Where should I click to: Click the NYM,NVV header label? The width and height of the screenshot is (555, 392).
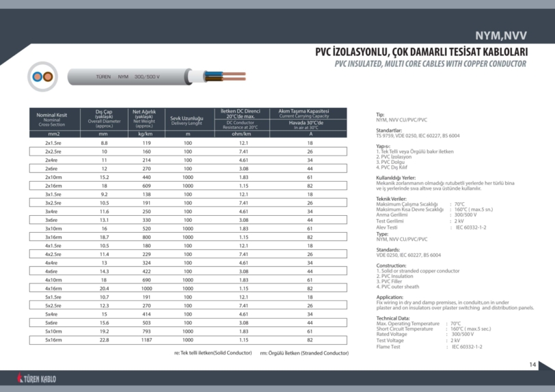pyautogui.click(x=501, y=36)
